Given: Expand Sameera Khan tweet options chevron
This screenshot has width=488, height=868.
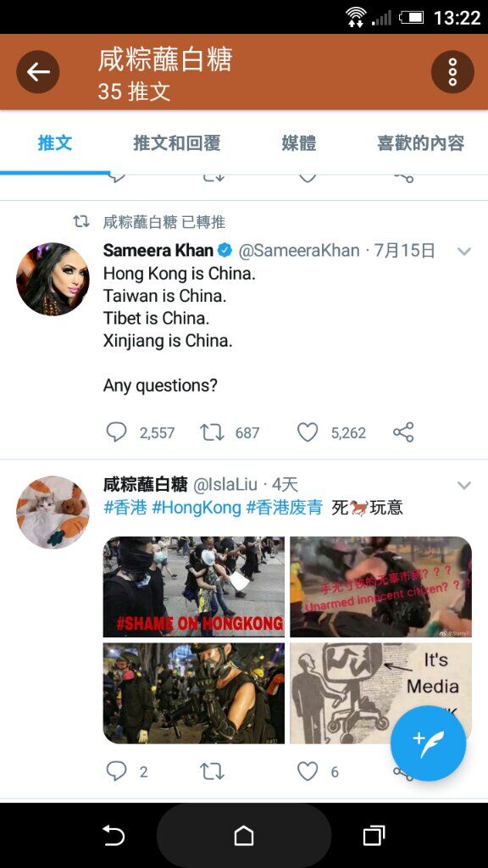Looking at the screenshot, I should click(x=464, y=251).
